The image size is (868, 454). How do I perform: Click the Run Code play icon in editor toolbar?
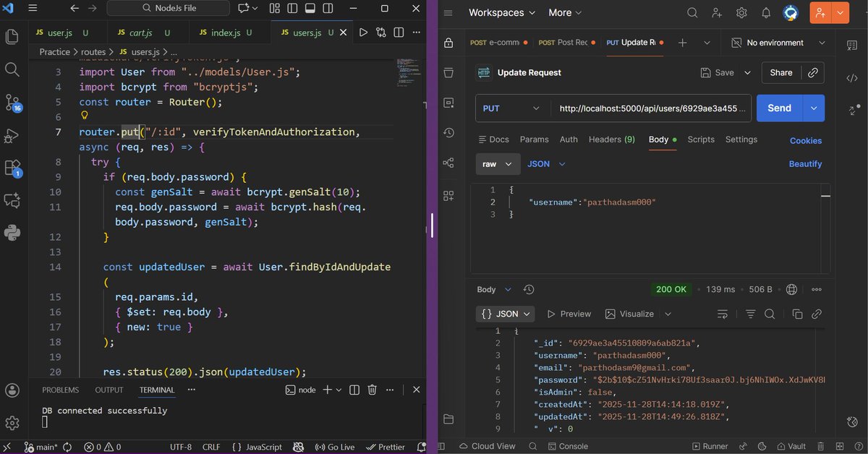363,33
